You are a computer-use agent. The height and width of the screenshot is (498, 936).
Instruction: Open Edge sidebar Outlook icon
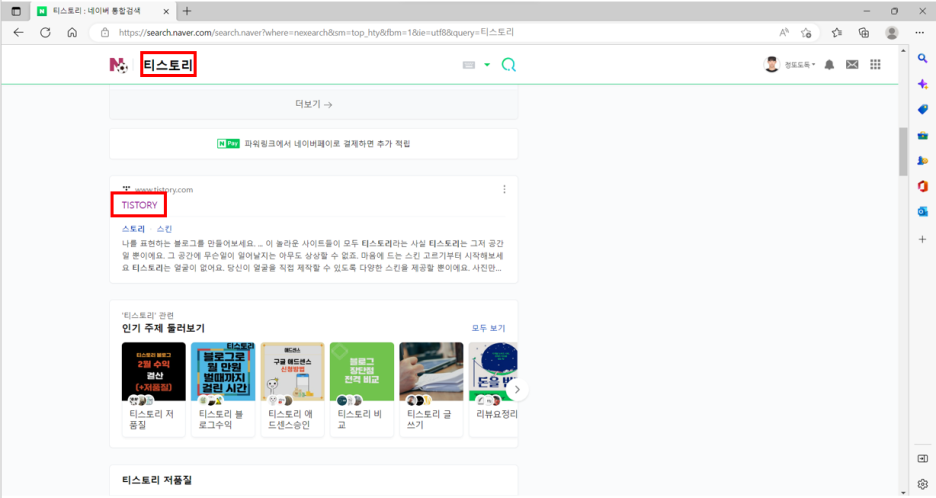[x=923, y=212]
